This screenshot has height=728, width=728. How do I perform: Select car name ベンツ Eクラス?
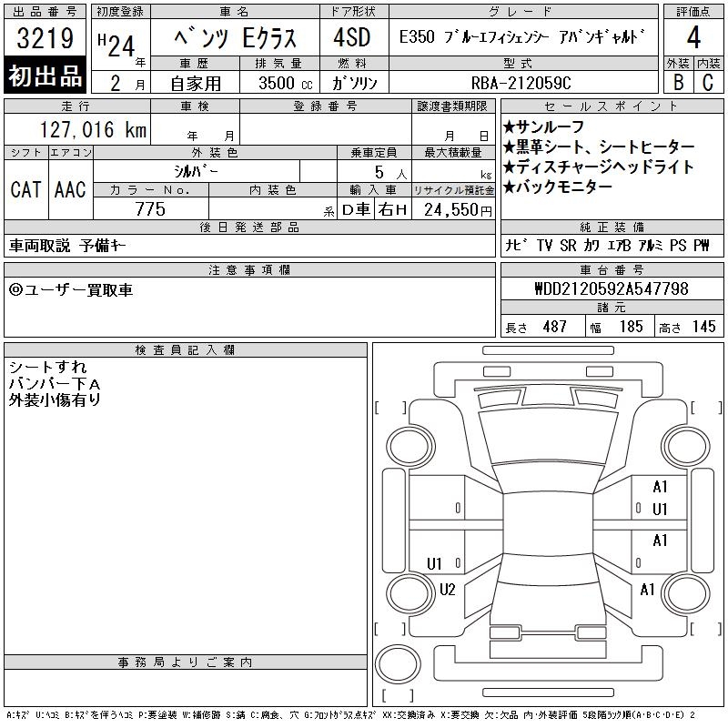point(235,38)
